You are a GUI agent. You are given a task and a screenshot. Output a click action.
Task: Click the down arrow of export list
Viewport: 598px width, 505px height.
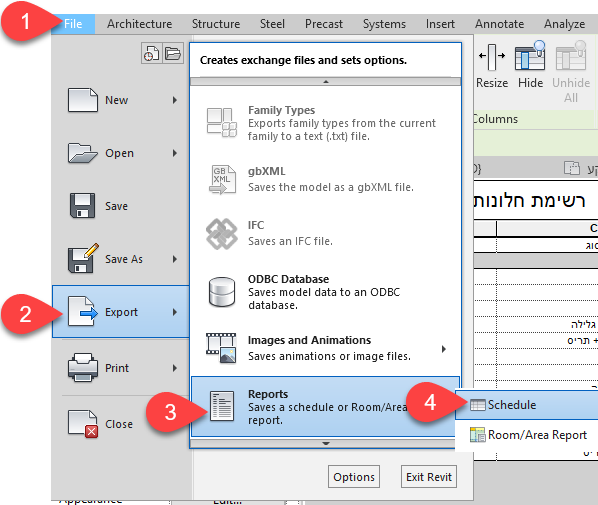point(326,444)
